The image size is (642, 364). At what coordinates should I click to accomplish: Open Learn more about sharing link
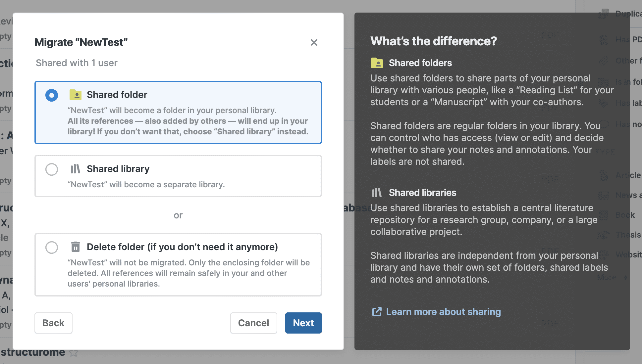click(x=443, y=312)
